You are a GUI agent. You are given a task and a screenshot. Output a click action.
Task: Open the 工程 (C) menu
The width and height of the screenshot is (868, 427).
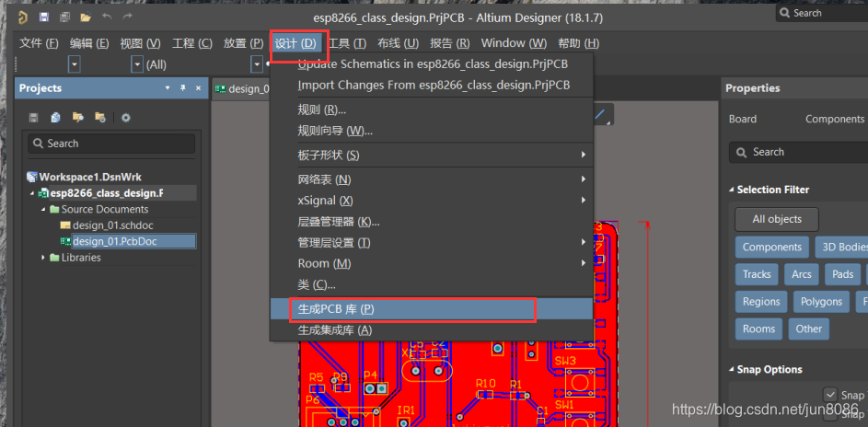(192, 43)
